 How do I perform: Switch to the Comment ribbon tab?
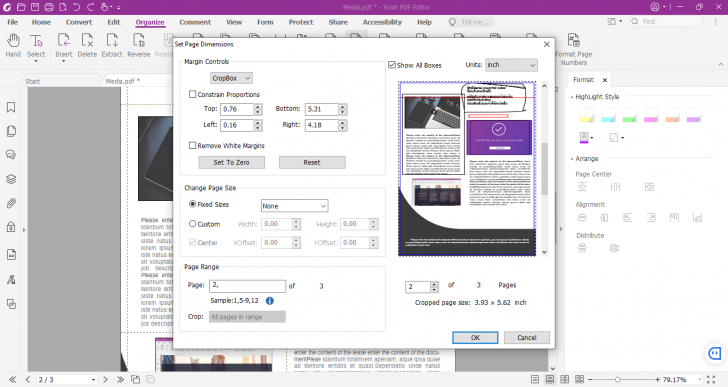[195, 22]
